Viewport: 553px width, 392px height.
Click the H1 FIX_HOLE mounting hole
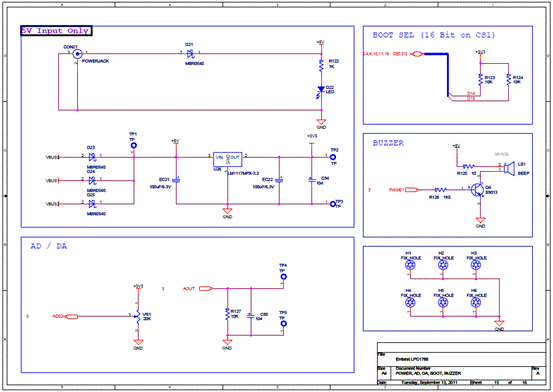(x=410, y=265)
